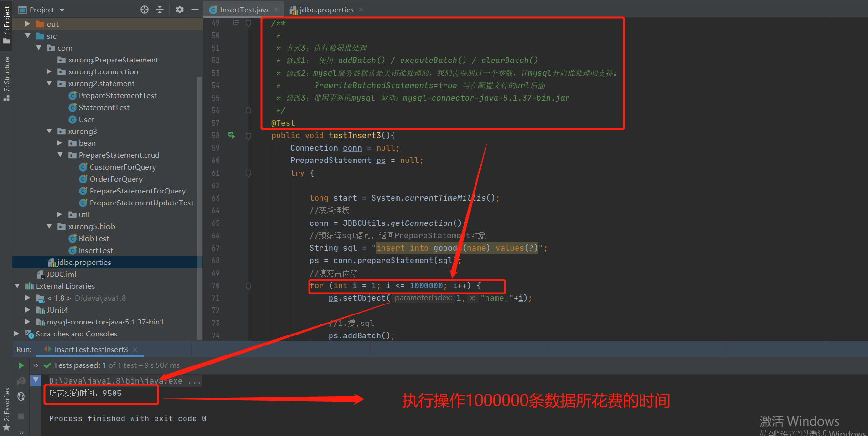This screenshot has height=436, width=868.
Task: Toggle auto-test icon in Run panel
Action: click(x=21, y=396)
